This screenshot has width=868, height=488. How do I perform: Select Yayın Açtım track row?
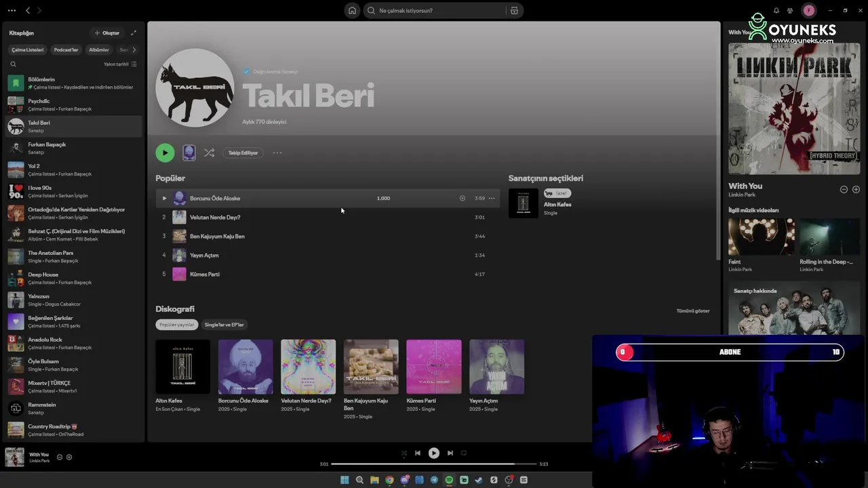point(328,256)
